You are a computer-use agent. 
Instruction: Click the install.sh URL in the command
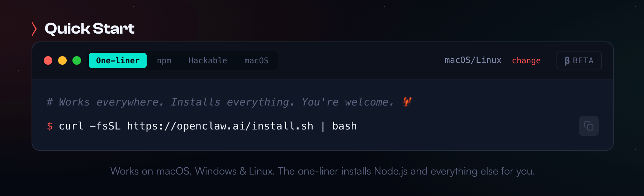point(220,126)
